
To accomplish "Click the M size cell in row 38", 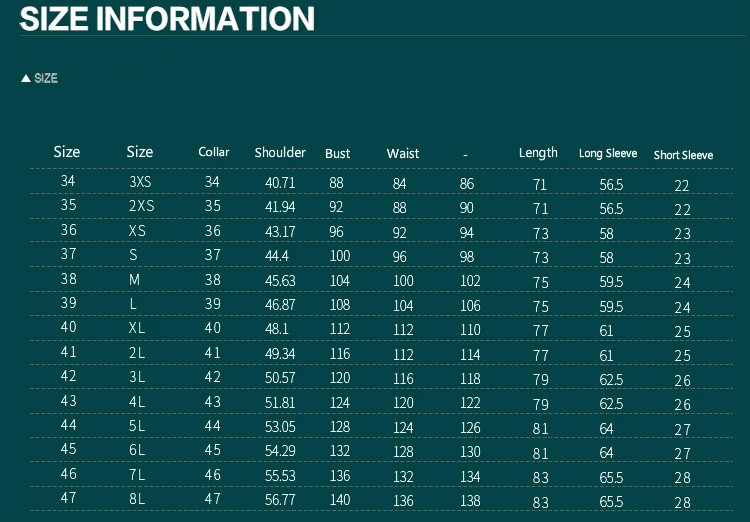I will pyautogui.click(x=134, y=280).
